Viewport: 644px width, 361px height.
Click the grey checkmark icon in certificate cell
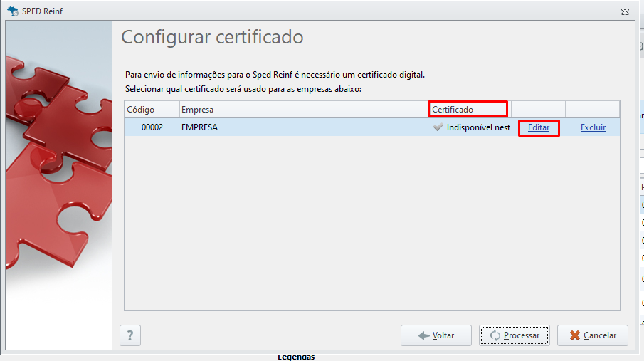click(x=438, y=127)
